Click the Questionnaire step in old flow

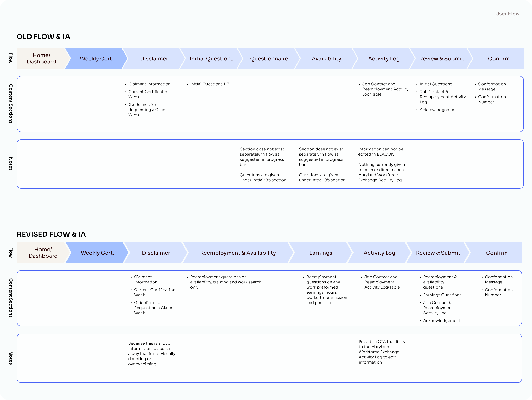269,59
